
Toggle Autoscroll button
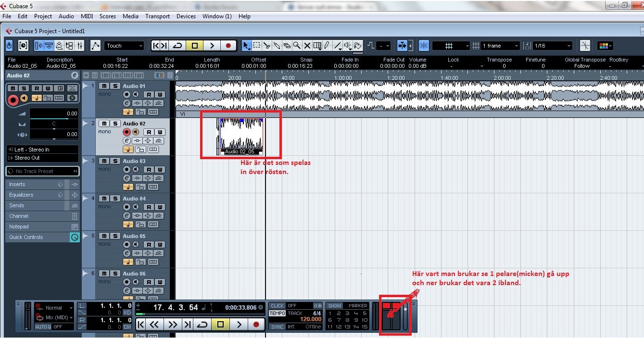pyautogui.click(x=402, y=46)
